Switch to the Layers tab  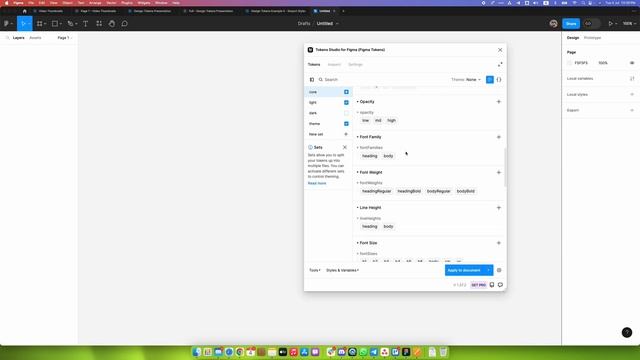18,38
